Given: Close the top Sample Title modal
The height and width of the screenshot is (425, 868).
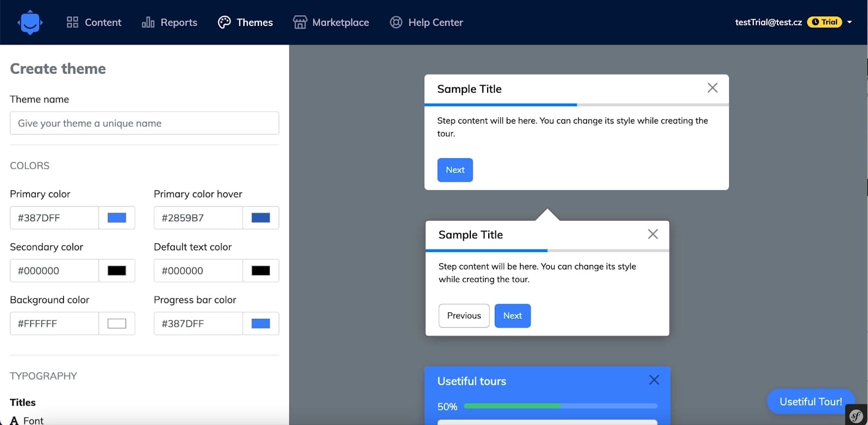Looking at the screenshot, I should pos(712,88).
